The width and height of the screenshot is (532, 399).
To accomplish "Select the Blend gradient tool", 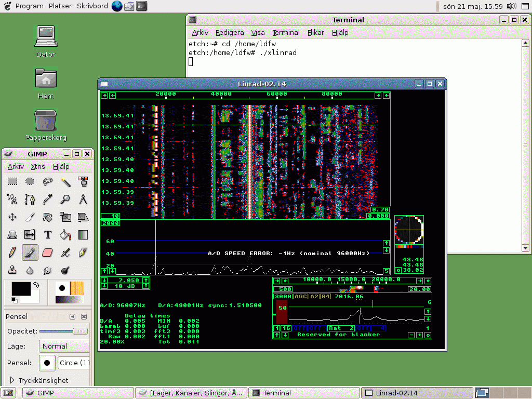I will [83, 235].
